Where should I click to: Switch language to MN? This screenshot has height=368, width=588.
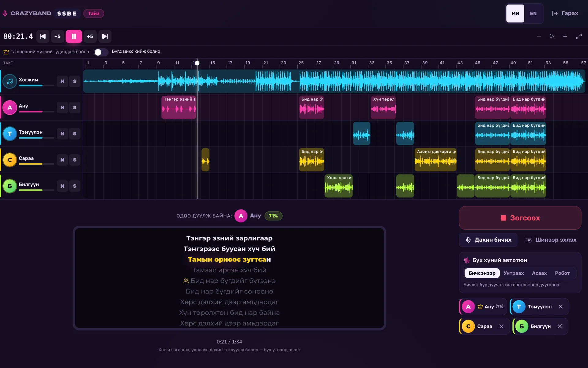click(515, 13)
